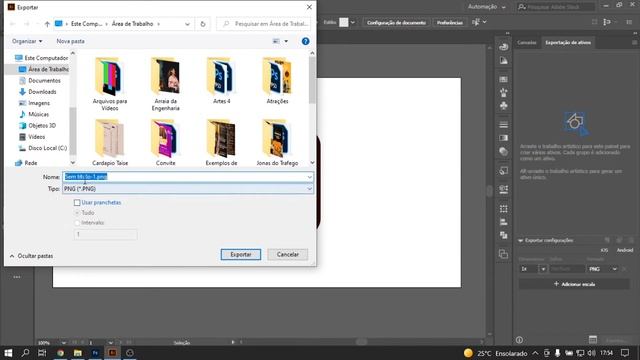Viewport: 640px width, 360px height.
Task: Go up one folder level arrow
Action: tap(47, 24)
